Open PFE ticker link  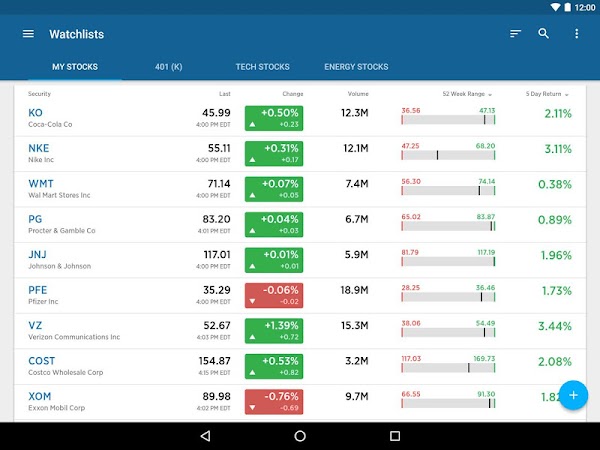pos(38,290)
